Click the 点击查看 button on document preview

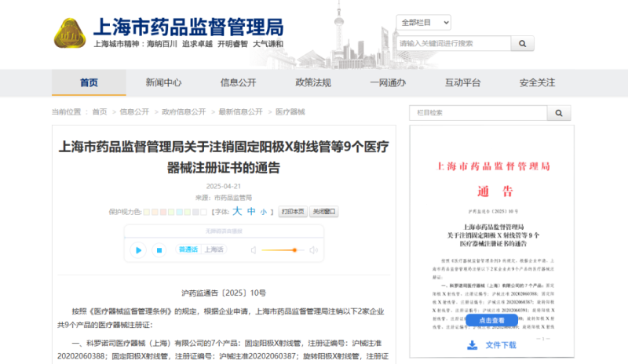[x=491, y=321]
